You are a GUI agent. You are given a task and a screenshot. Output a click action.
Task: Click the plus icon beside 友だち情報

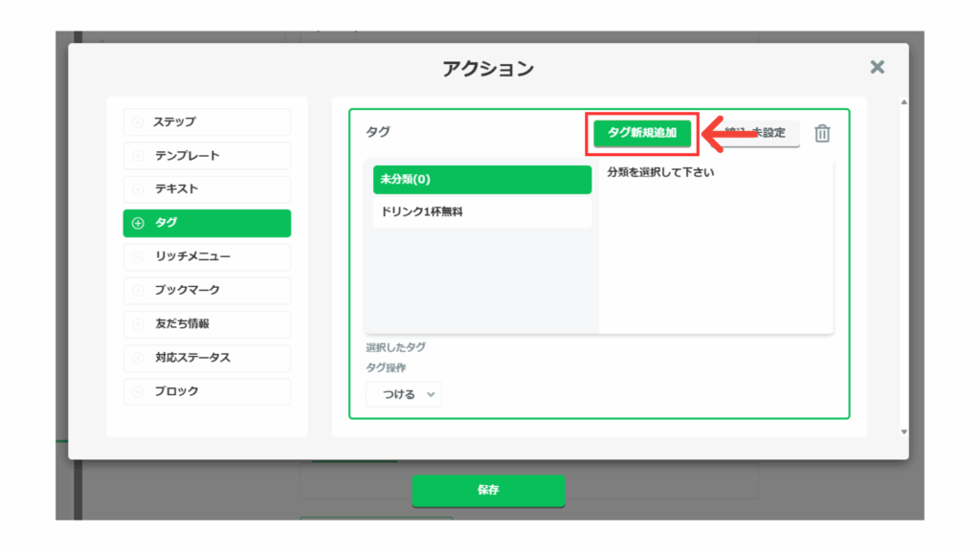[x=138, y=324]
